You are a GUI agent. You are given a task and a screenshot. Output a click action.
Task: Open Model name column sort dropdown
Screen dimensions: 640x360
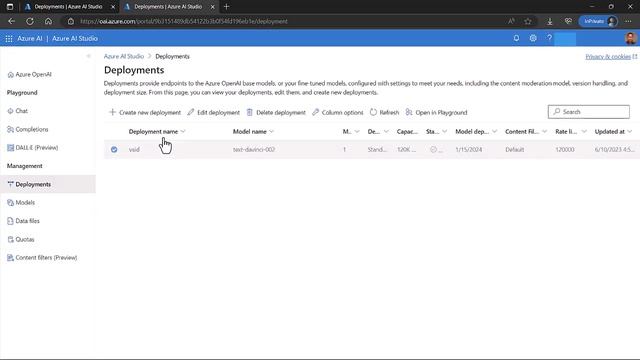pos(271,131)
